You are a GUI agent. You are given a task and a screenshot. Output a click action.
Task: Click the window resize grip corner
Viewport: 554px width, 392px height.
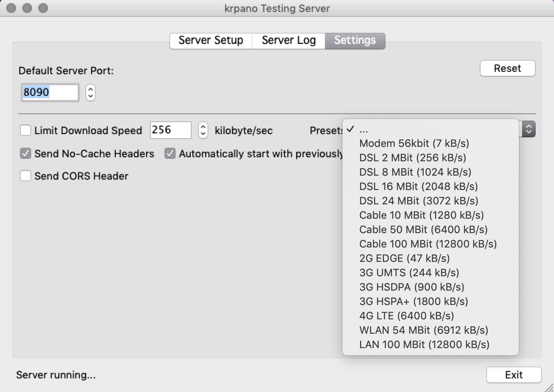point(550,388)
